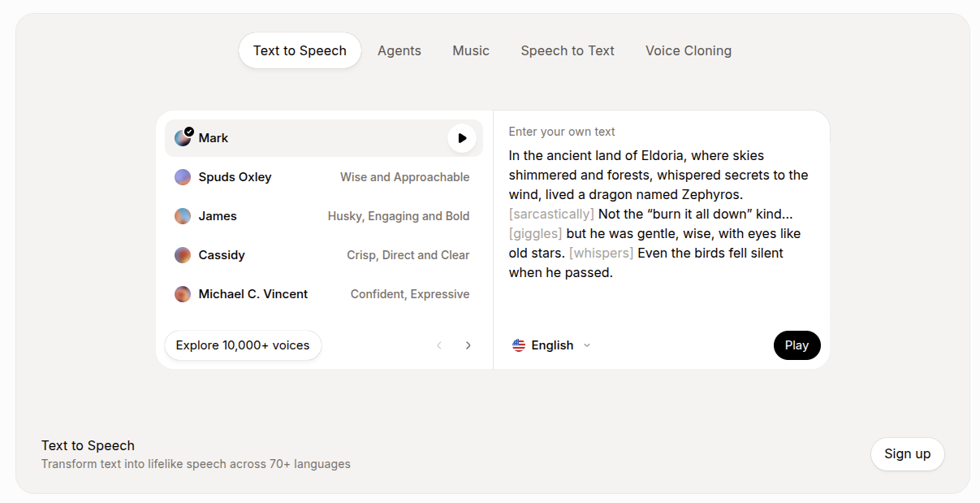
Task: Click Cassidy's avatar icon
Action: tap(183, 255)
